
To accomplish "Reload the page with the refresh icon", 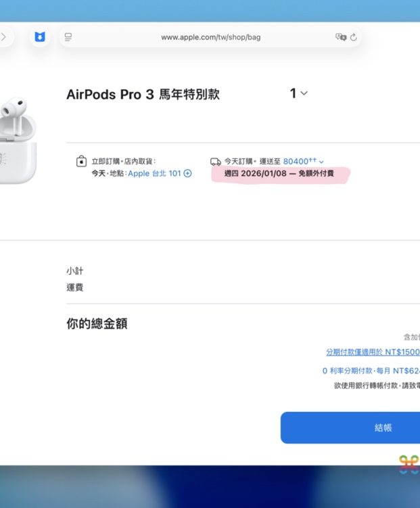I will click(x=353, y=37).
